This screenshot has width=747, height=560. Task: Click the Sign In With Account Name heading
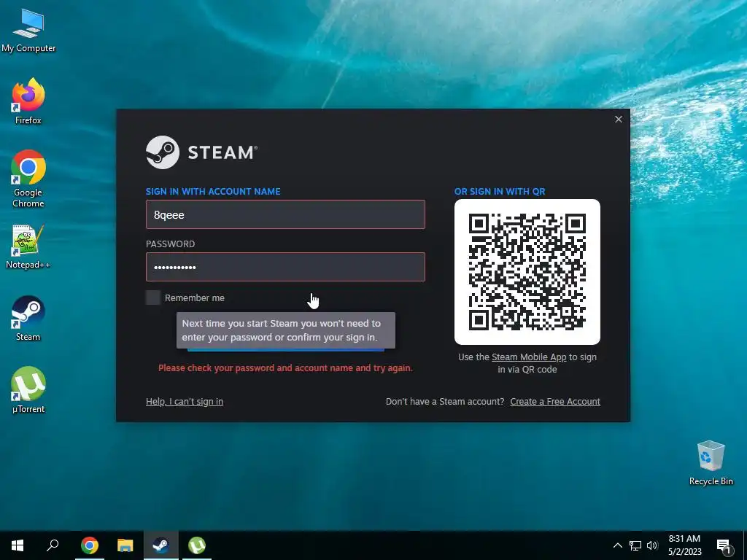click(x=213, y=192)
